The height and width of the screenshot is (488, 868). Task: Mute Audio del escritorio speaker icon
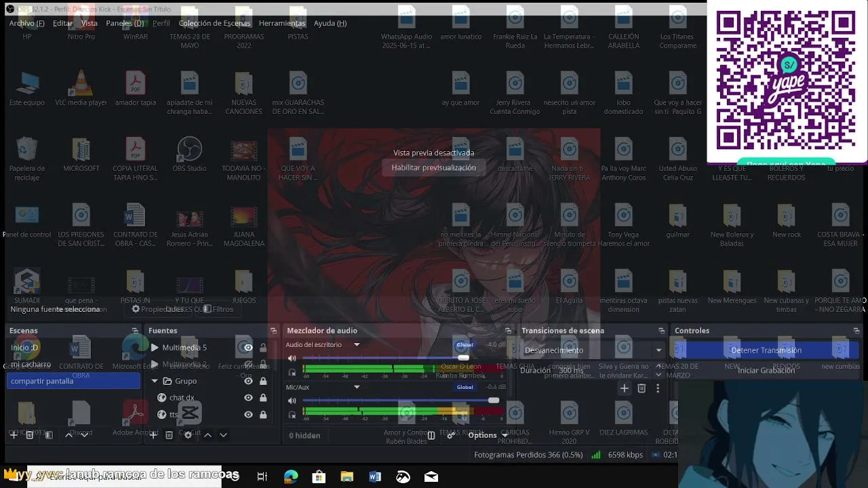[292, 358]
